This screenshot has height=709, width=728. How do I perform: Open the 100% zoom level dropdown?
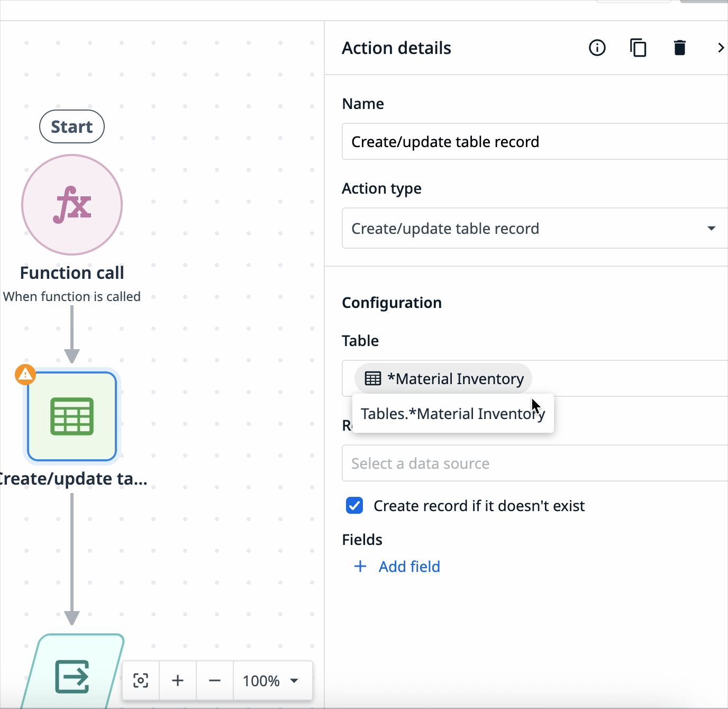click(x=272, y=681)
